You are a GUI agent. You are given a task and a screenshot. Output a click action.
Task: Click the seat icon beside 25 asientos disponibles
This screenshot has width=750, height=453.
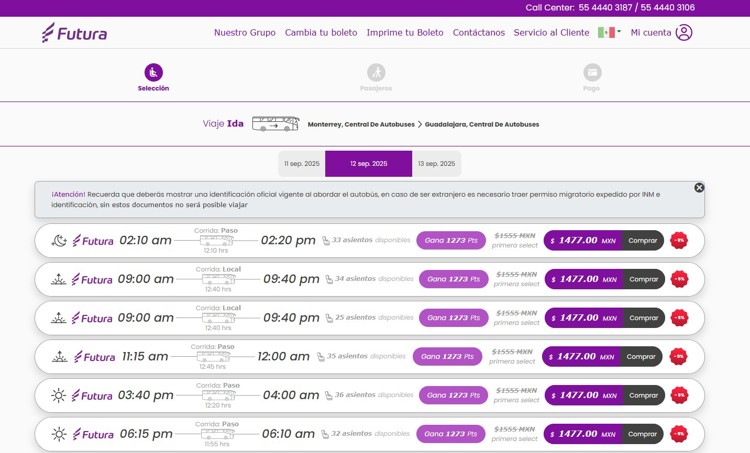click(x=329, y=318)
